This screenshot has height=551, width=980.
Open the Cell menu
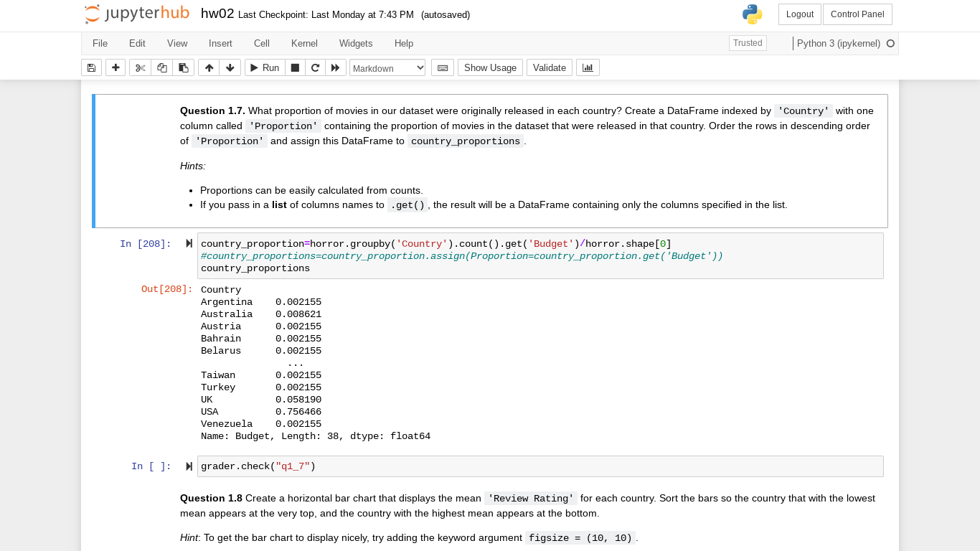click(x=262, y=43)
